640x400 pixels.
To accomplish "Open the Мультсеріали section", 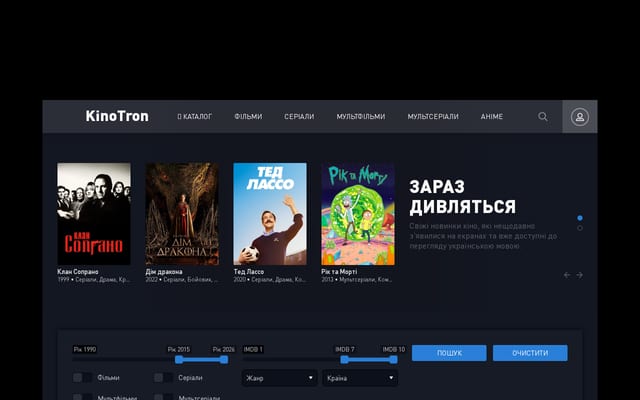I will point(433,117).
